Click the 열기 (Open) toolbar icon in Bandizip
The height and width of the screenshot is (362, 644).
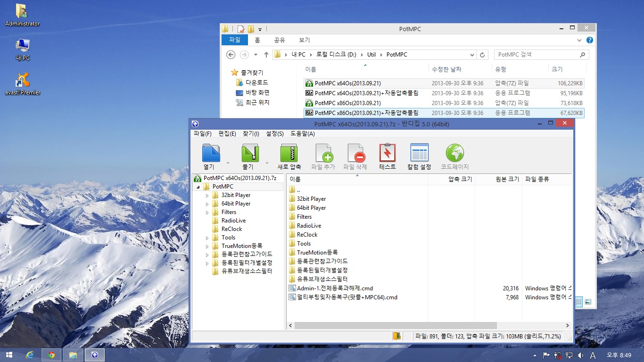coord(211,153)
